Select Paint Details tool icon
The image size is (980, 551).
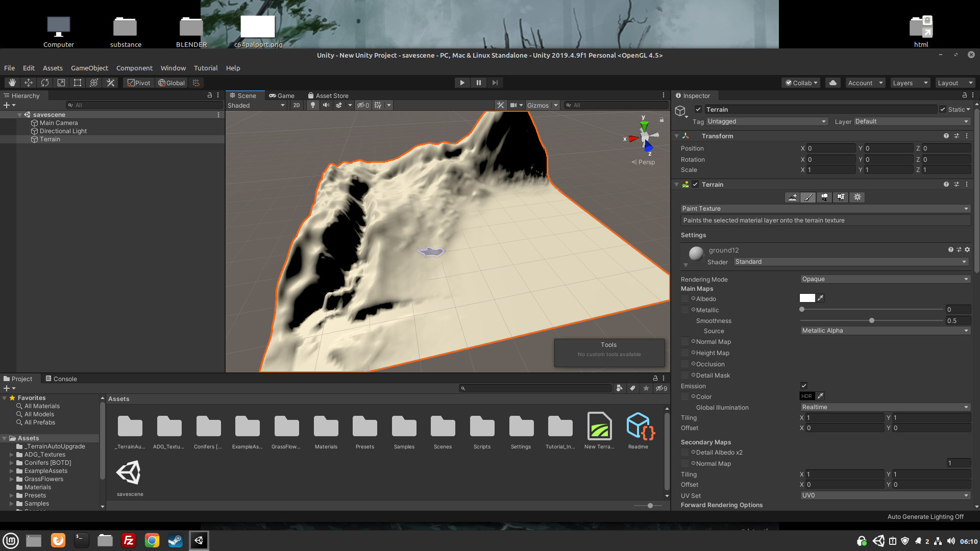841,197
